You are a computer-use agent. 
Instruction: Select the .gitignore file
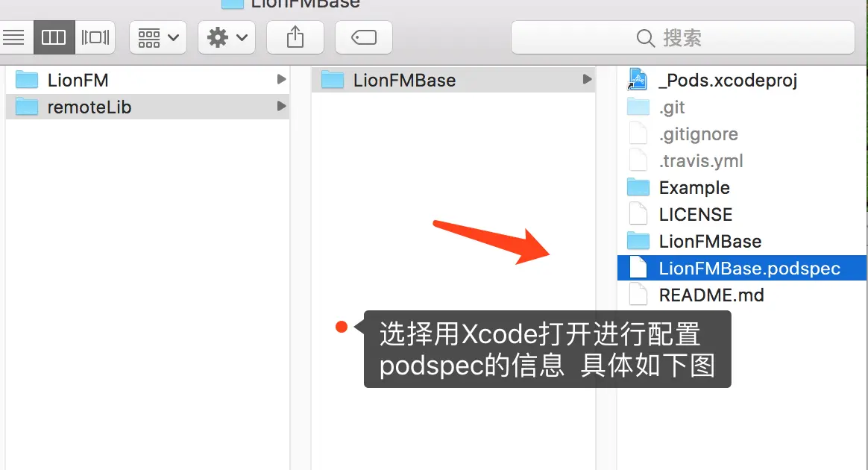(742, 134)
